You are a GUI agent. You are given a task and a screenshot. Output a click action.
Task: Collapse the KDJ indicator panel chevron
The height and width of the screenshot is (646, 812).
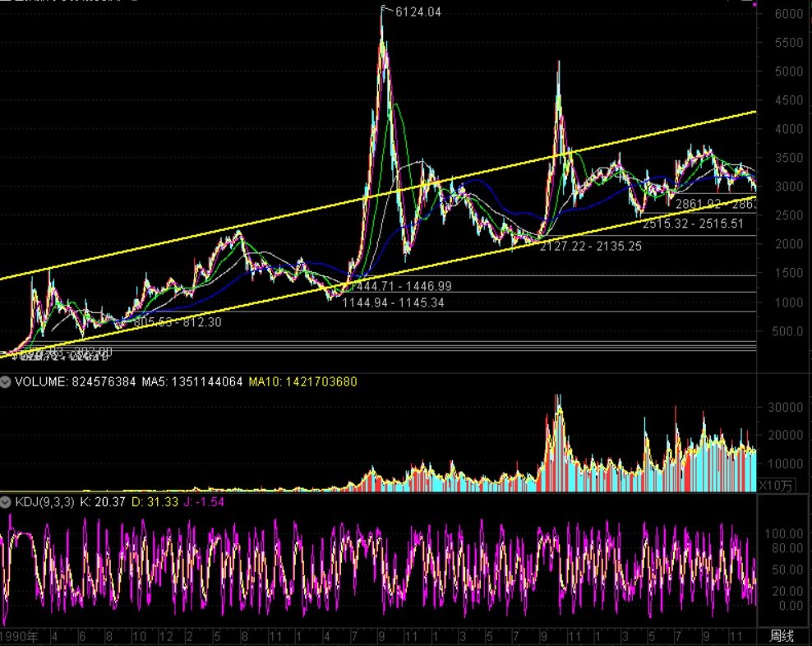[x=6, y=502]
